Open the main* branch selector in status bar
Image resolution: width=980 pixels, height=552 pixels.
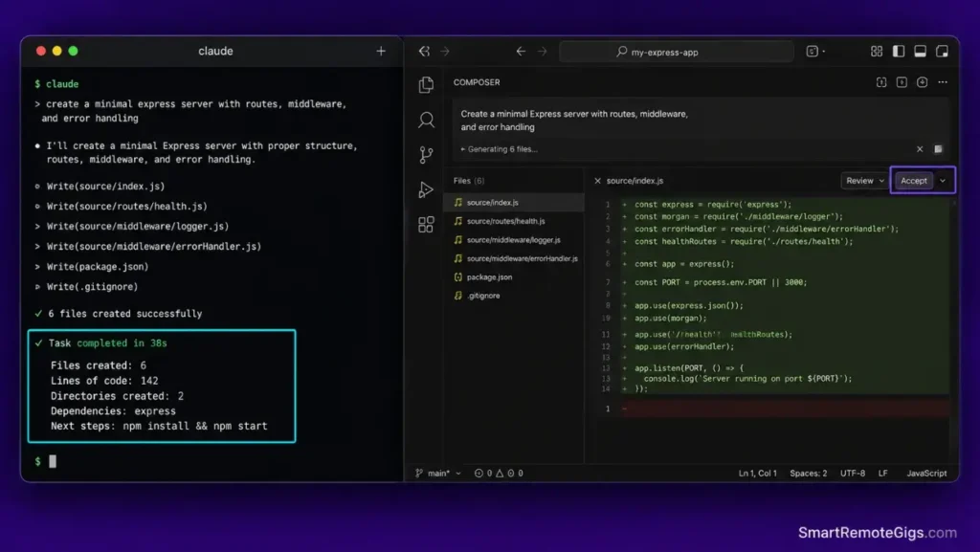pyautogui.click(x=438, y=474)
